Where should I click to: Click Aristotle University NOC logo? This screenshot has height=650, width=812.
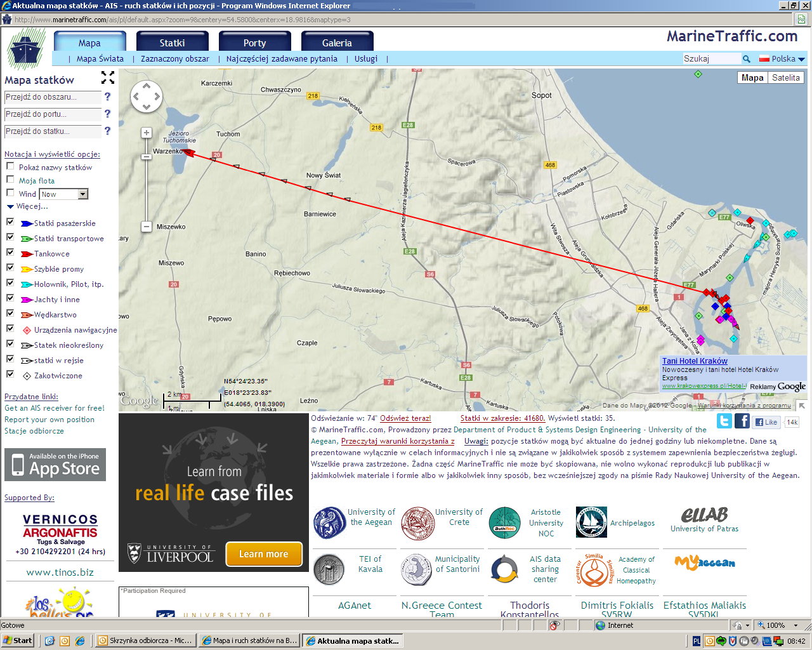coord(505,522)
